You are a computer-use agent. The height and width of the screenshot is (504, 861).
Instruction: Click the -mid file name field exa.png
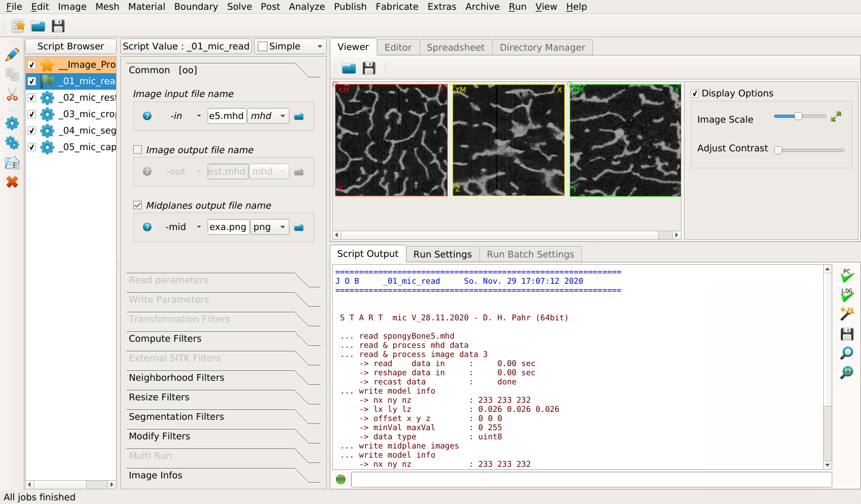tap(227, 227)
